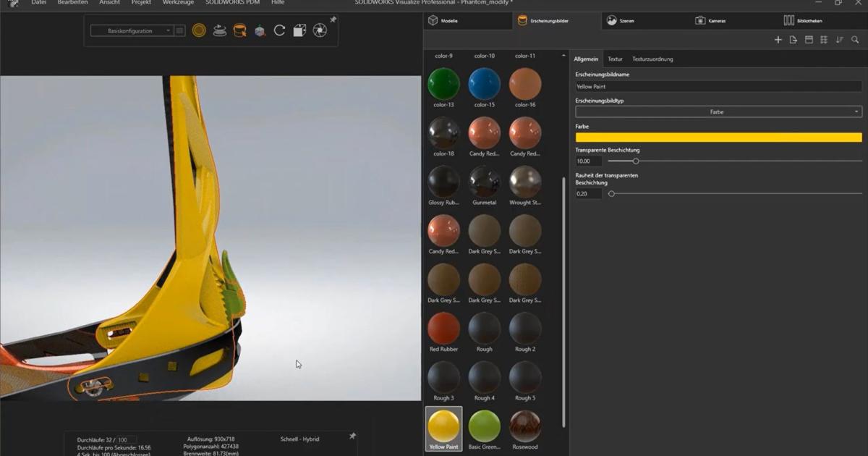The image size is (868, 456).
Task: Toggle the pin on the render status bar
Action: (353, 436)
